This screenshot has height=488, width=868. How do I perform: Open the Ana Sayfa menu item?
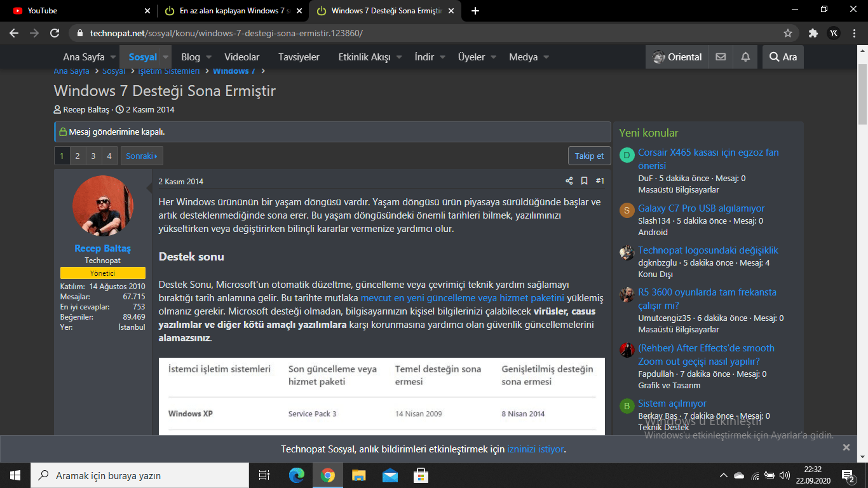(84, 57)
